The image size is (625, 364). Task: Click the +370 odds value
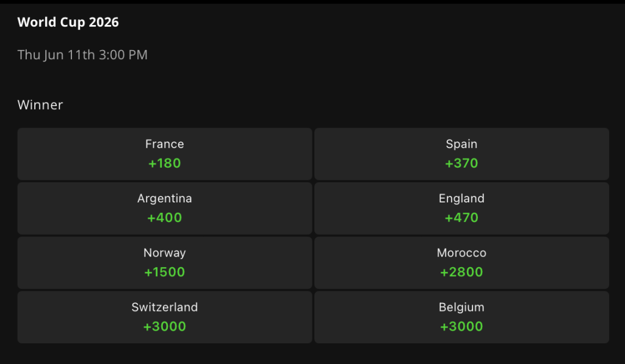coord(461,163)
